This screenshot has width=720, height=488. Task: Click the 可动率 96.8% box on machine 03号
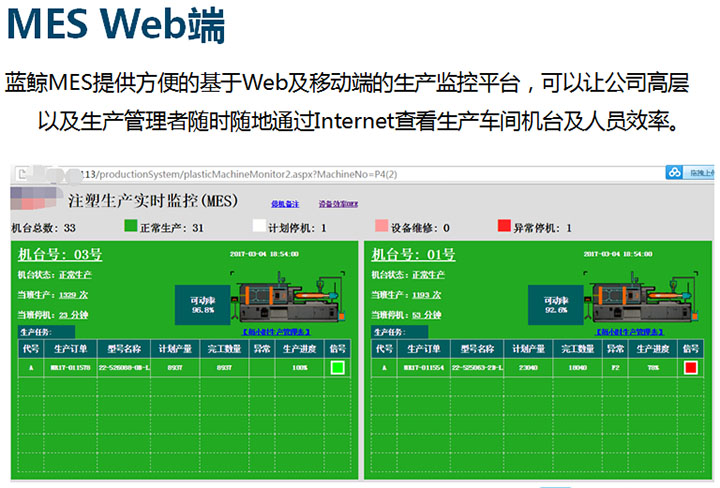point(202,305)
